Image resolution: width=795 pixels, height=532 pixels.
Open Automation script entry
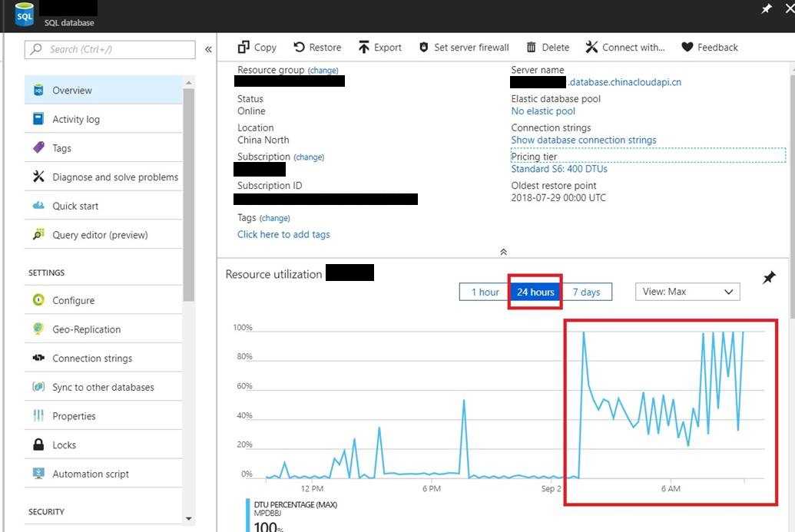[x=104, y=474]
